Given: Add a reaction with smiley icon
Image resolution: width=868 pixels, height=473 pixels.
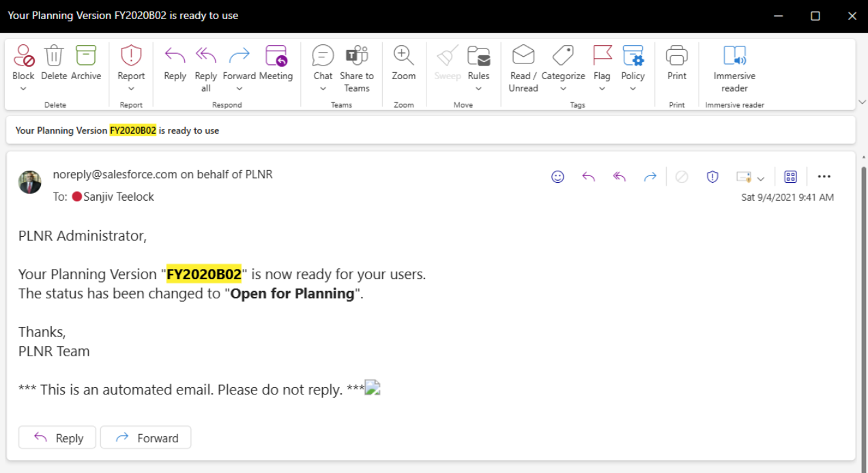Looking at the screenshot, I should tap(558, 177).
